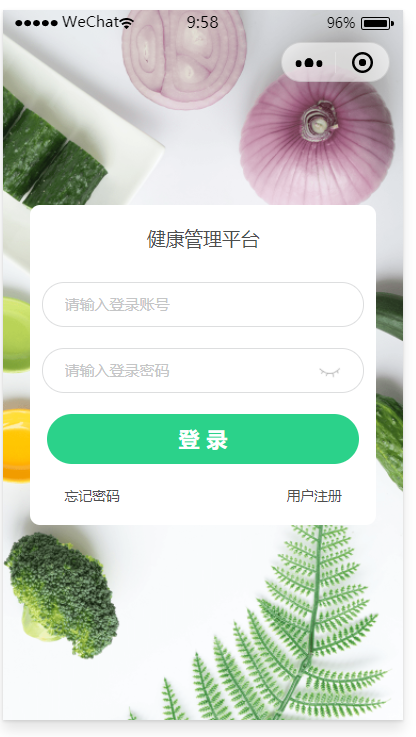Tap the battery icon in the status bar
The width and height of the screenshot is (416, 737).
(377, 23)
